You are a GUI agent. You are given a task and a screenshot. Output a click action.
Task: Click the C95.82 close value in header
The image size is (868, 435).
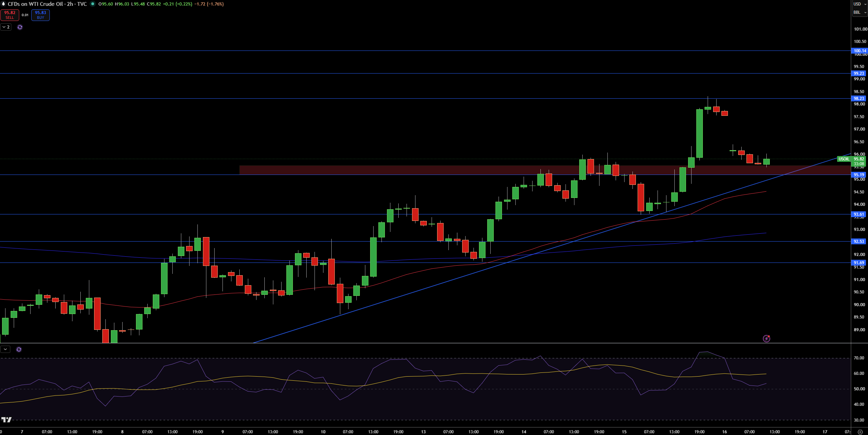[153, 4]
